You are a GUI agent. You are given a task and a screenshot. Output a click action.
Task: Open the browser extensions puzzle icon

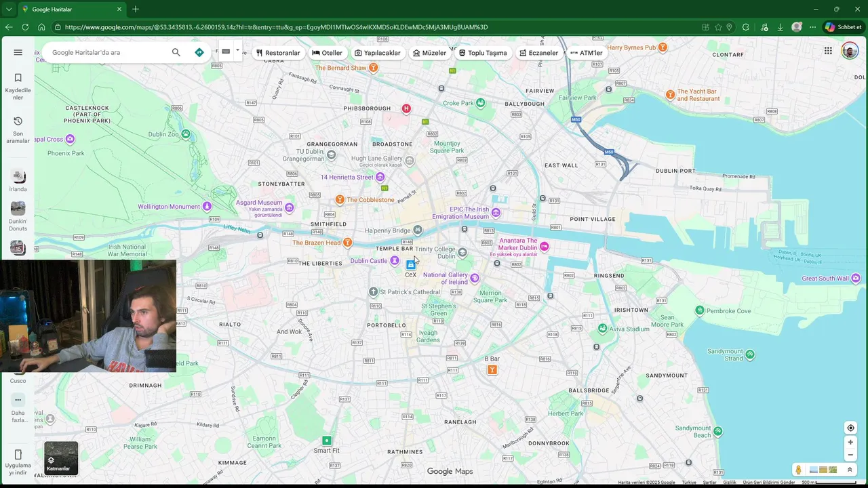click(x=746, y=27)
